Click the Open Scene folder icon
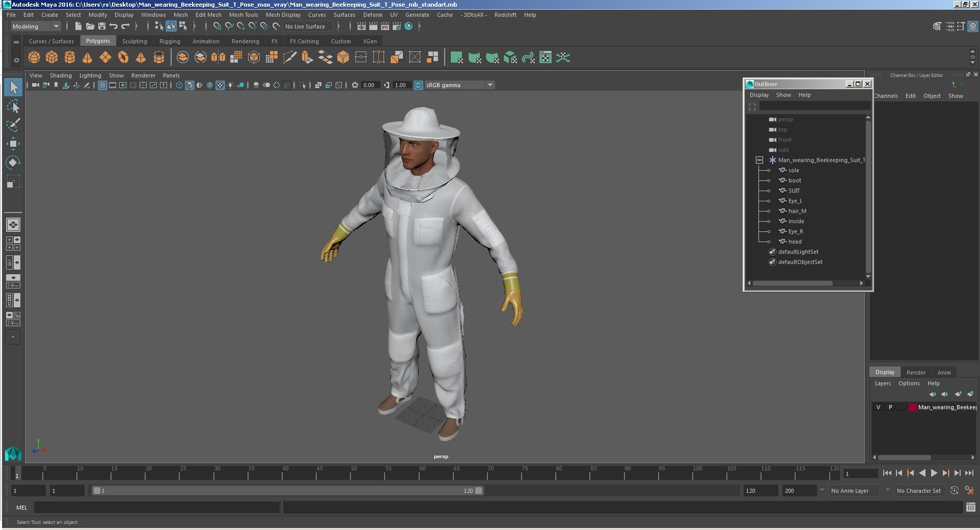The width and height of the screenshot is (980, 530). point(90,26)
